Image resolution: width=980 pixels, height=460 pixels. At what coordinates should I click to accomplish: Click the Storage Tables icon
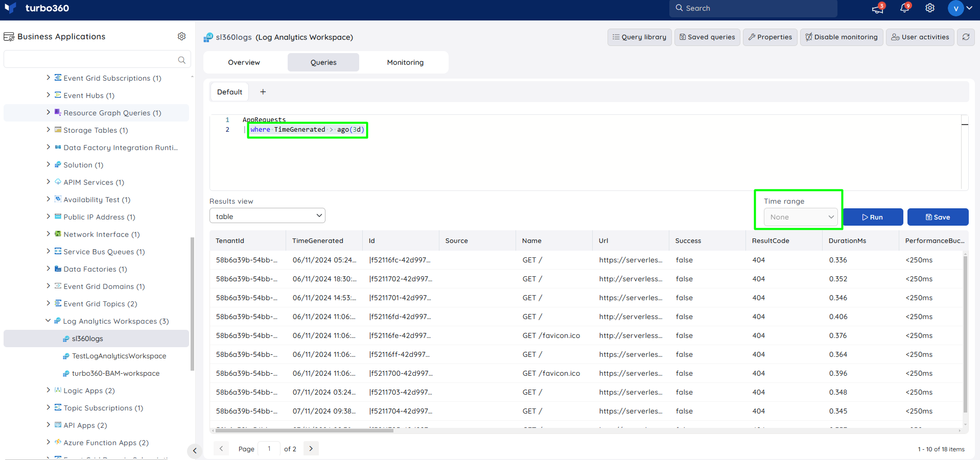(x=58, y=130)
